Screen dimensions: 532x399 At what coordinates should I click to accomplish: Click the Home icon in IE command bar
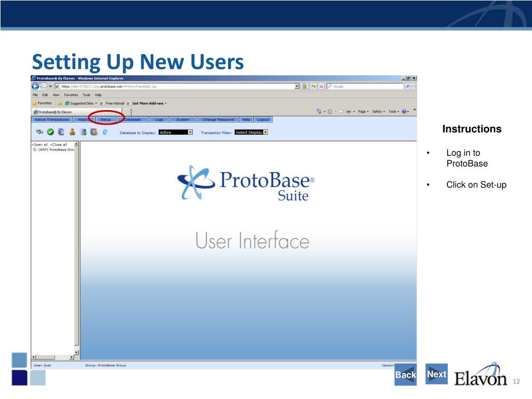coord(318,111)
